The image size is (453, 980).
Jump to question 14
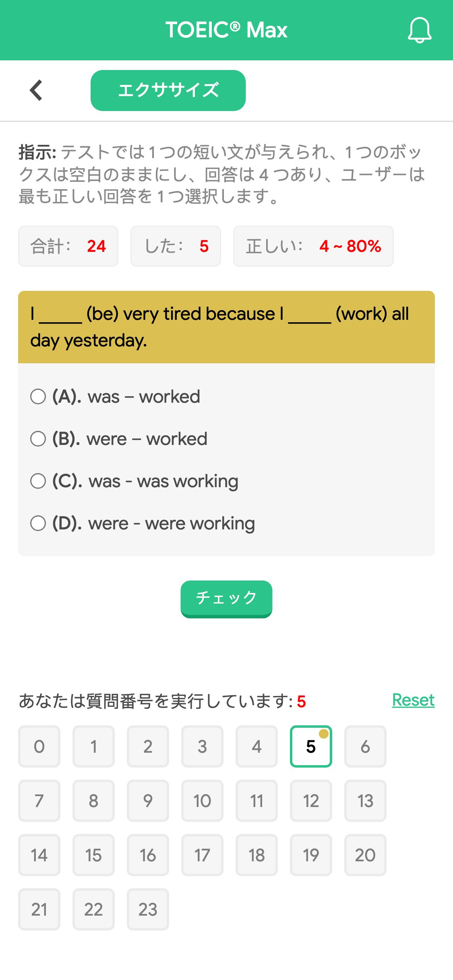click(x=39, y=855)
